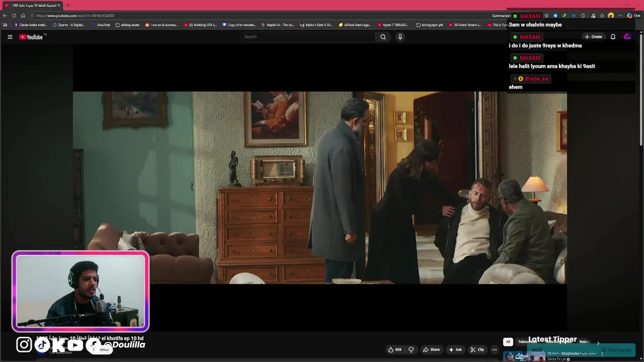
Task: Open the YouTube account avatar menu
Action: click(627, 37)
